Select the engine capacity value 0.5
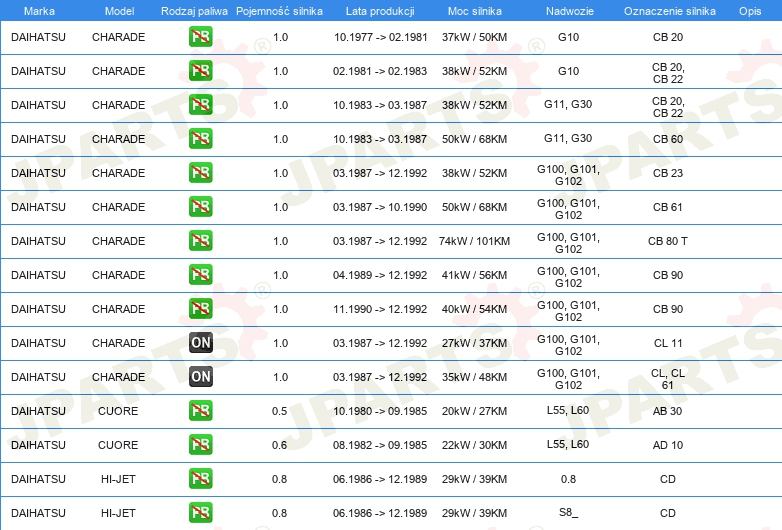Image resolution: width=782 pixels, height=530 pixels. click(x=279, y=411)
